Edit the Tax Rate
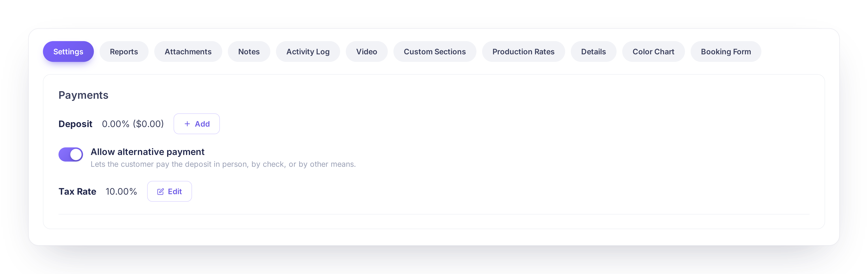 coord(170,191)
